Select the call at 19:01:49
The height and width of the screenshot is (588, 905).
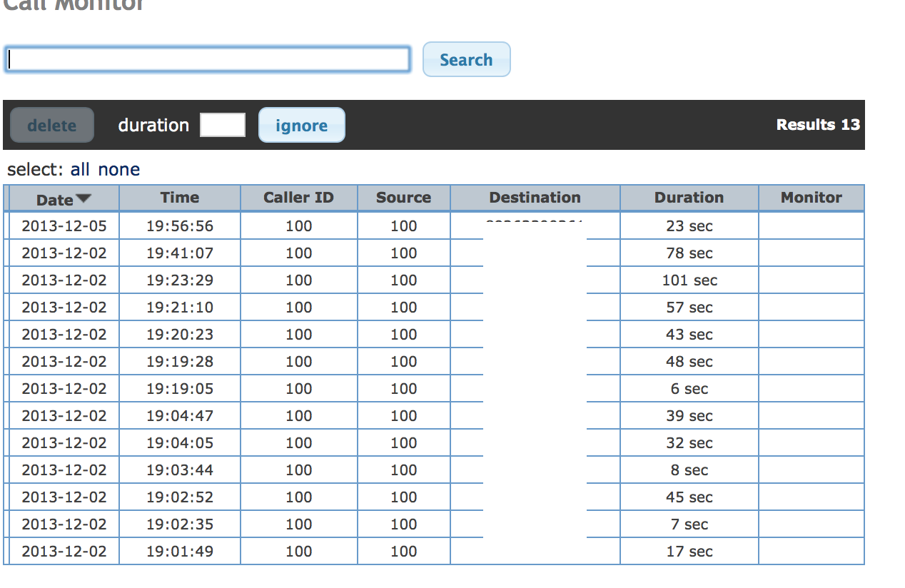coord(180,552)
